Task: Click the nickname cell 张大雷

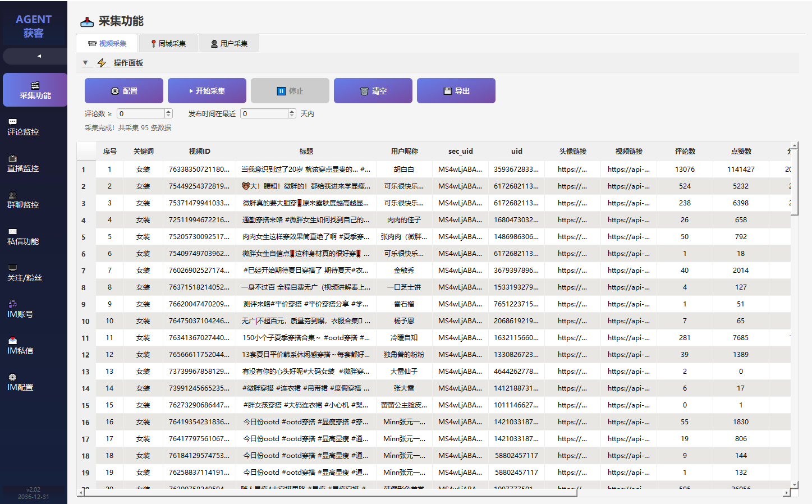Action: click(x=404, y=388)
